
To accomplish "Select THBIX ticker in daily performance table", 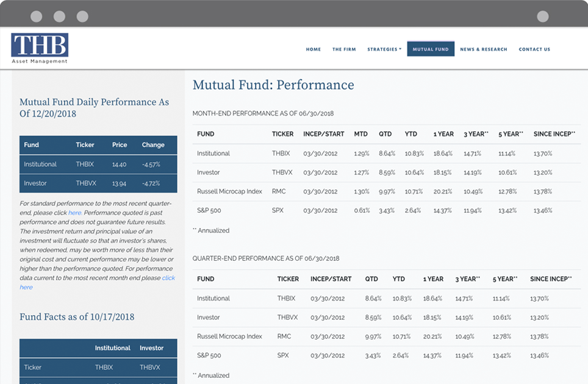I will point(85,164).
